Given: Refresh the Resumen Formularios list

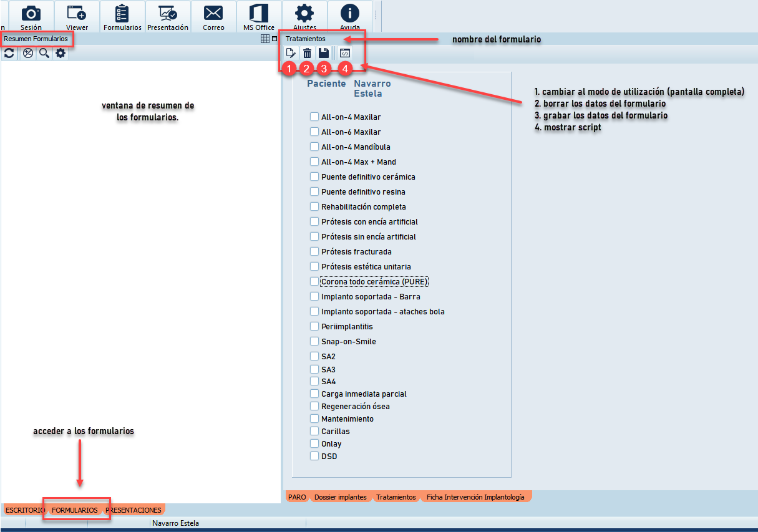Looking at the screenshot, I should 9,54.
